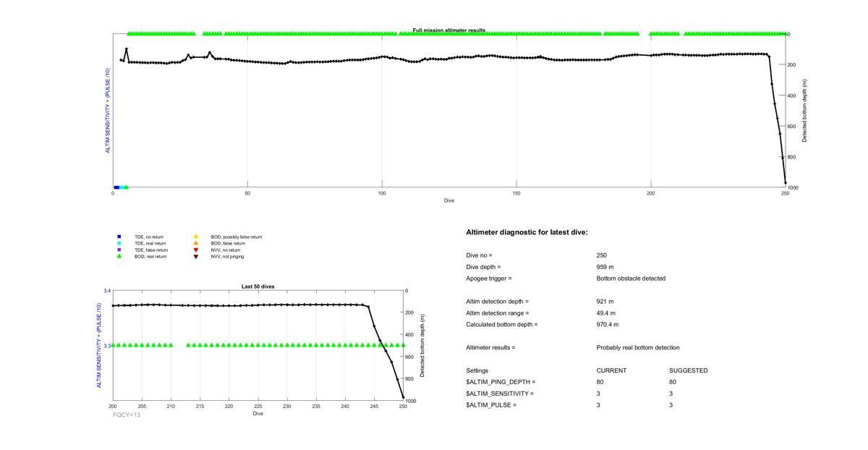Select the legend label 'TDE, false return'
The height and width of the screenshot is (450, 868).
tap(151, 250)
